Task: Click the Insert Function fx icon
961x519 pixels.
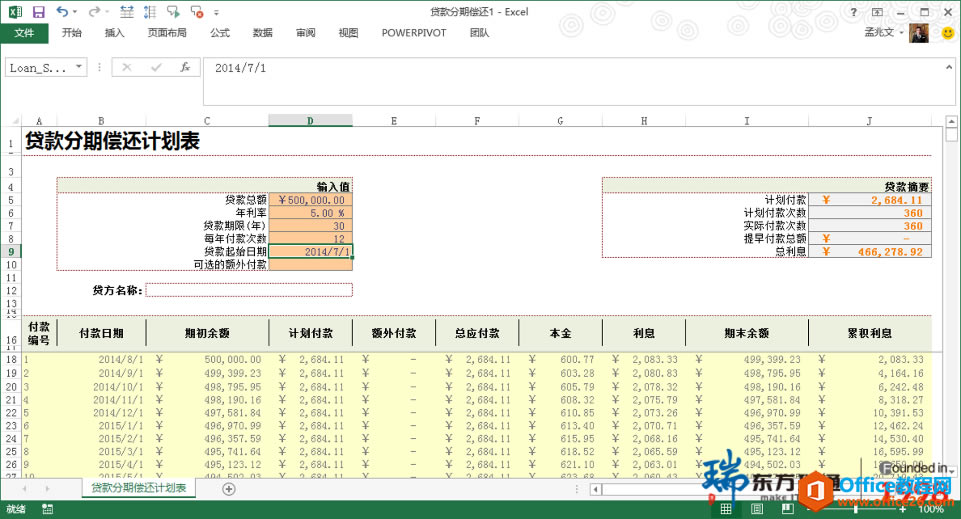Action: click(x=185, y=67)
